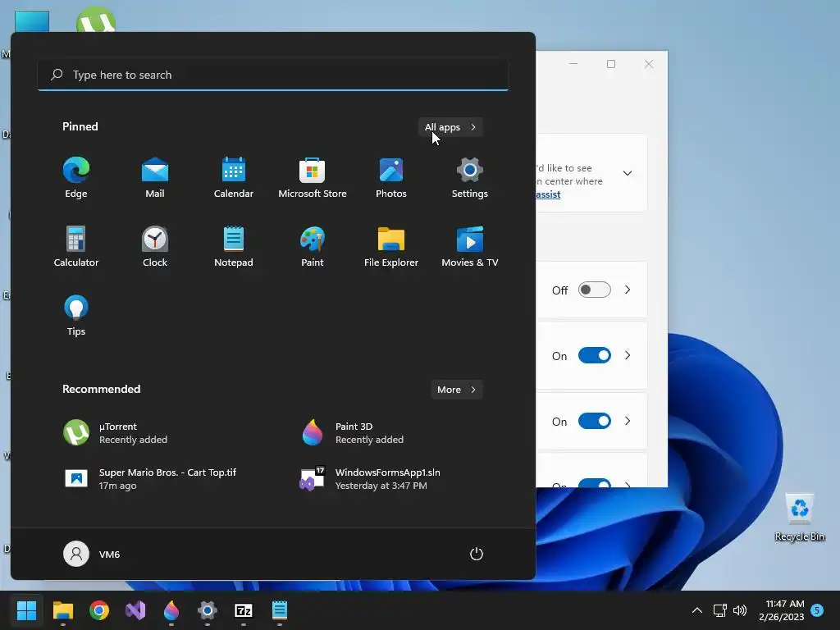Open File Explorer from the taskbar

pyautogui.click(x=62, y=610)
